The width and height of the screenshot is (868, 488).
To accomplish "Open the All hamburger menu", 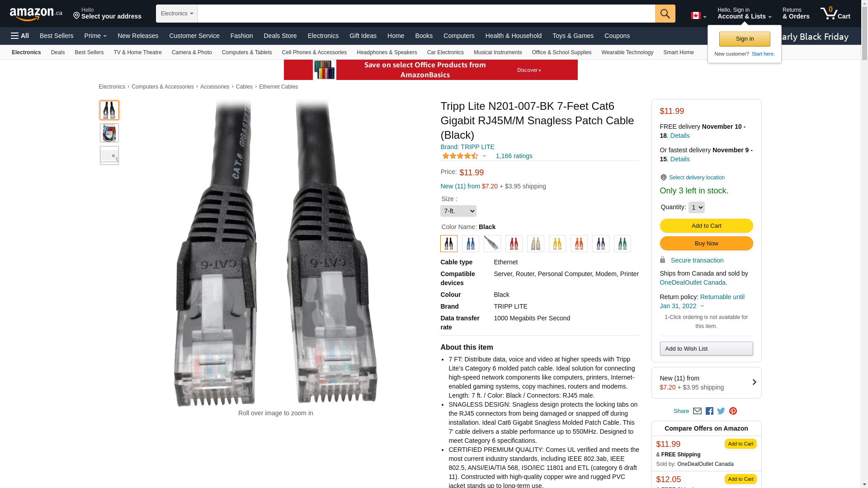I will 20,36.
